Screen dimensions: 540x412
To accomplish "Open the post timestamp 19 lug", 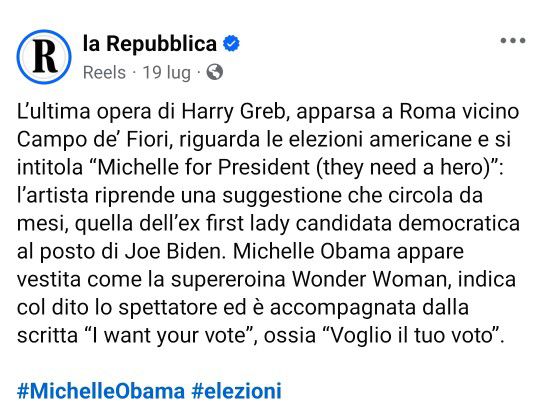I will 167,73.
